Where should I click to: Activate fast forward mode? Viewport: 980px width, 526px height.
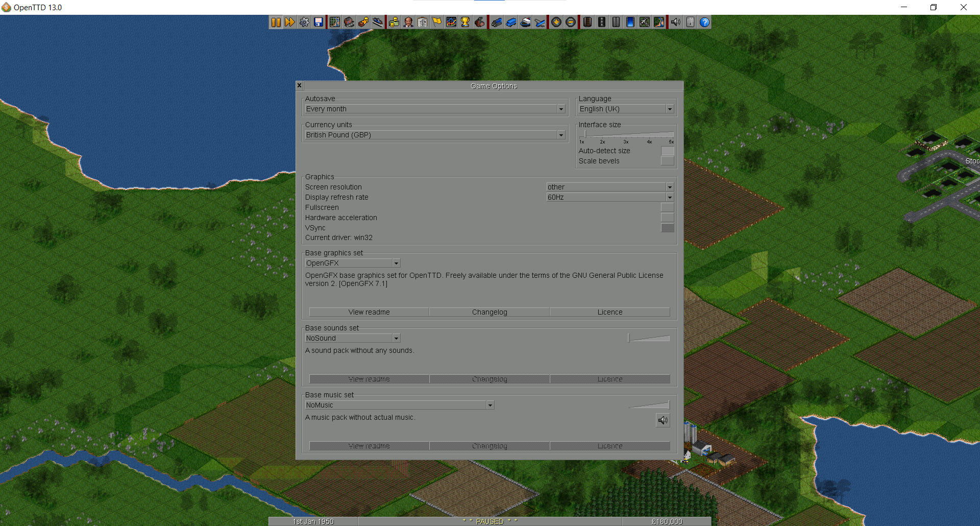290,22
